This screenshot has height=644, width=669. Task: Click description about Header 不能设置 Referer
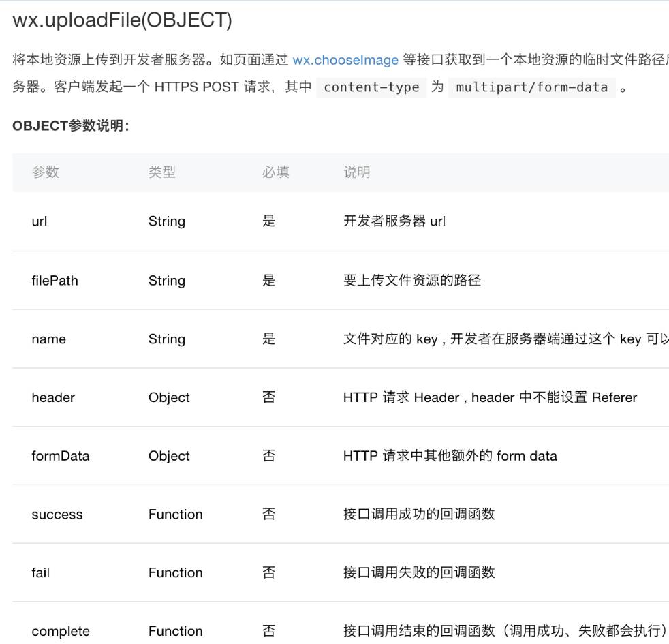coord(490,397)
